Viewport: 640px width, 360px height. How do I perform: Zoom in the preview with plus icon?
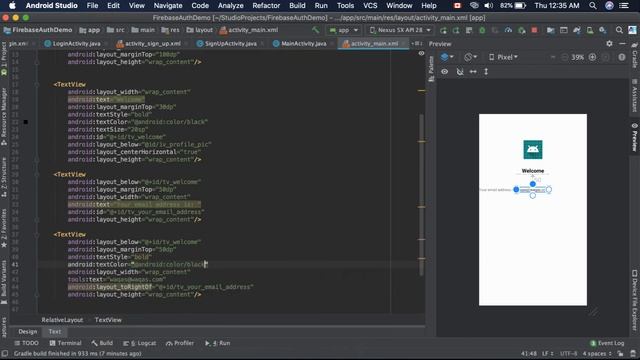click(592, 57)
